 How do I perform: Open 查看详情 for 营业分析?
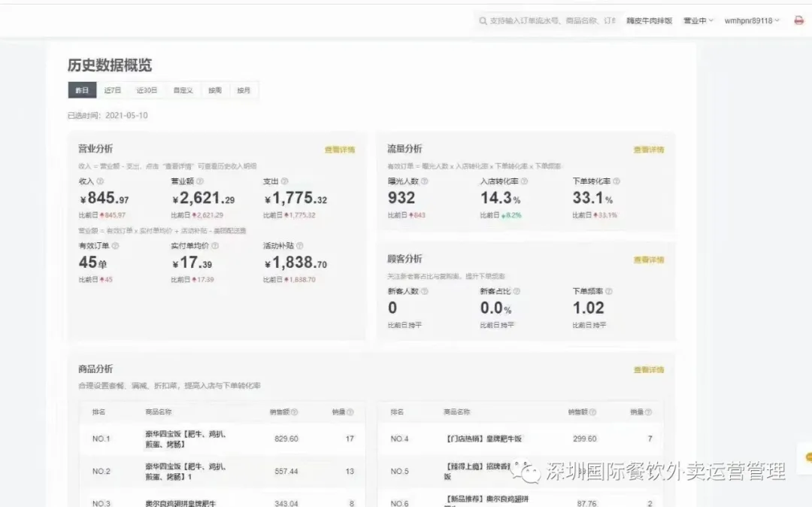pos(340,150)
